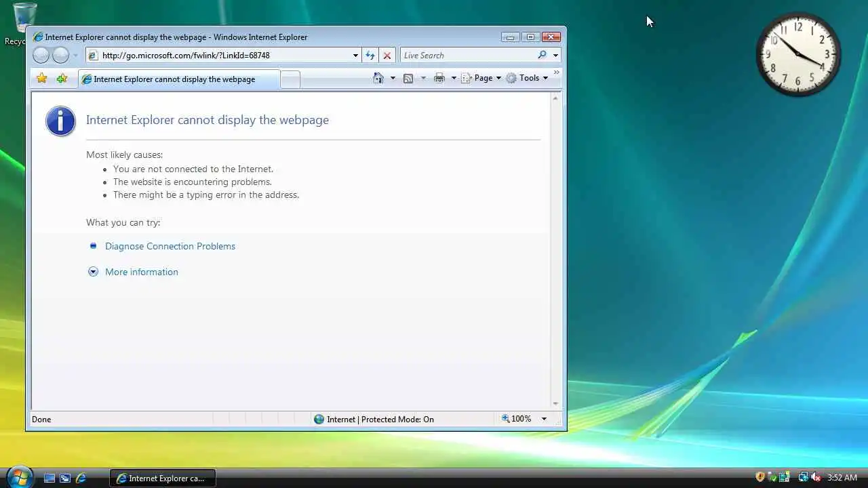Select the 'Internet Explorer cannot display' tab
This screenshot has height=488, width=868.
[179, 79]
